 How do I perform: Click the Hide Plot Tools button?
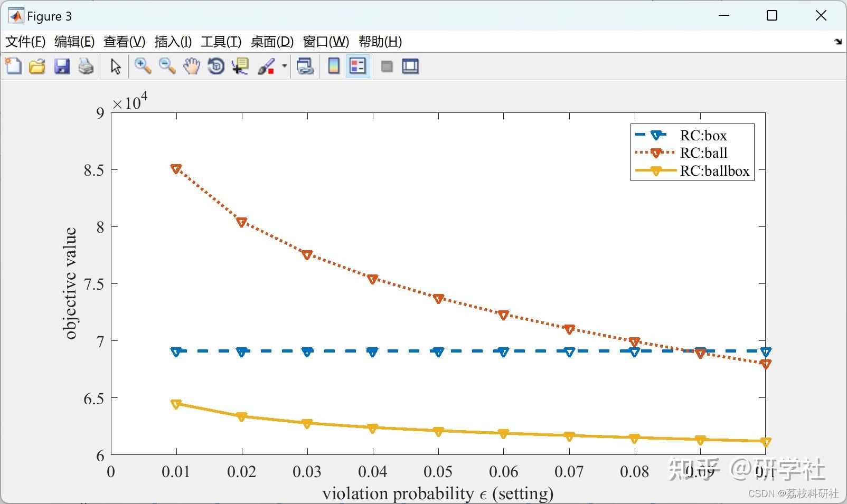pos(387,66)
